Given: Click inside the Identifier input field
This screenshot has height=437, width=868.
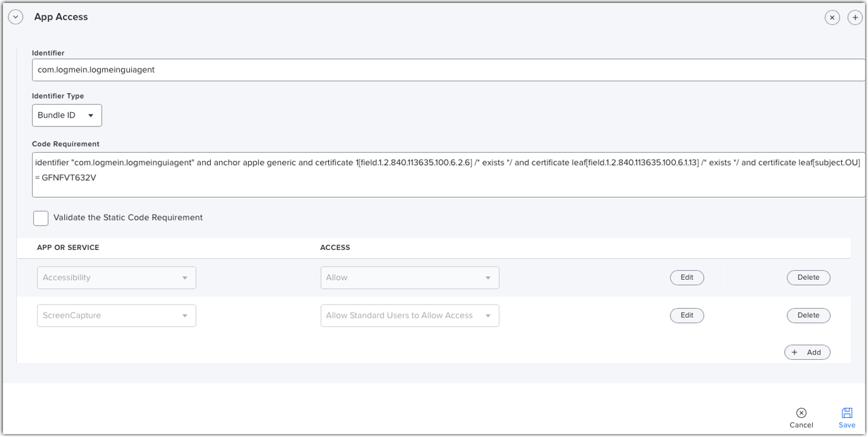Looking at the screenshot, I should 237,69.
